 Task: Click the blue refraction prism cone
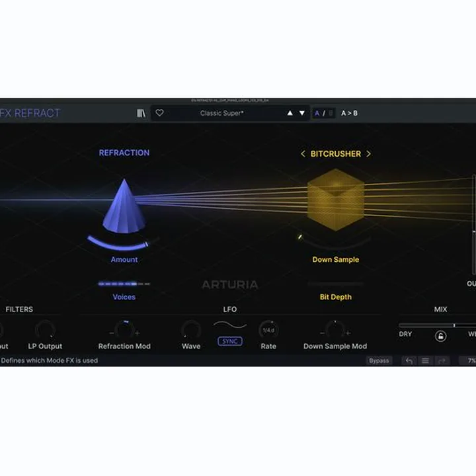tap(124, 206)
